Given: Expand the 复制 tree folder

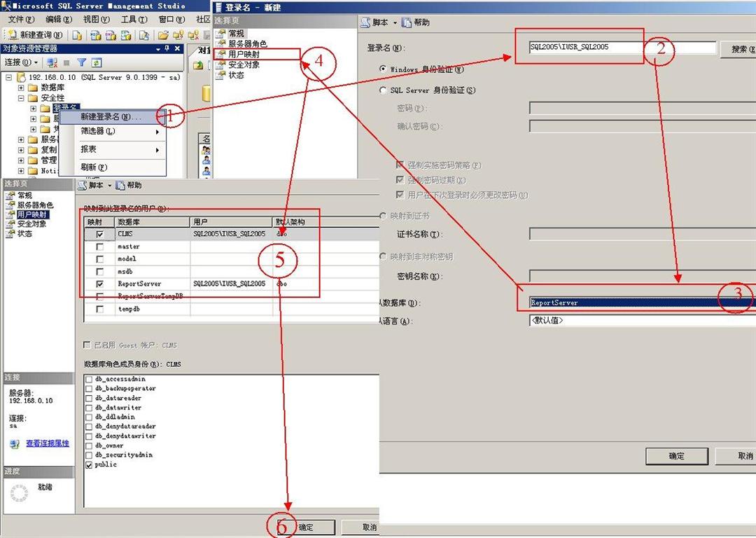Looking at the screenshot, I should pyautogui.click(x=21, y=150).
